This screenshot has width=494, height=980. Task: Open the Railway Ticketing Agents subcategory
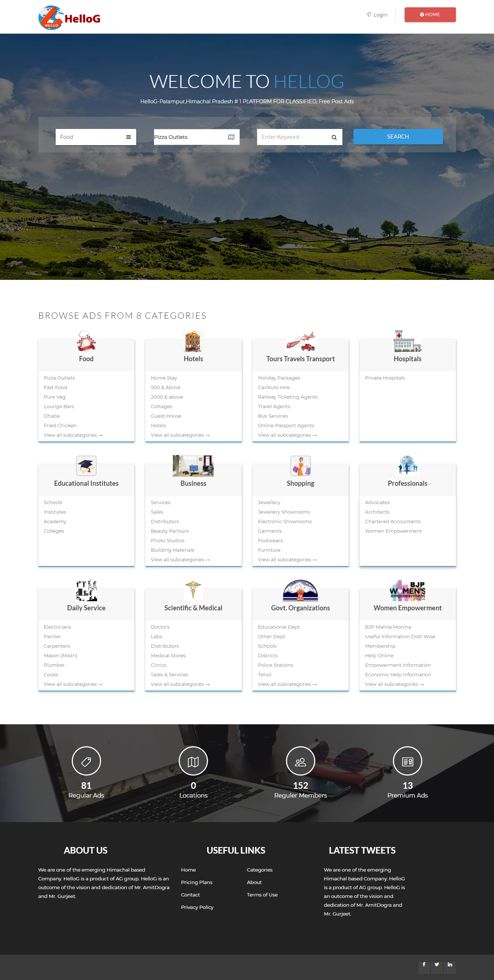point(288,397)
